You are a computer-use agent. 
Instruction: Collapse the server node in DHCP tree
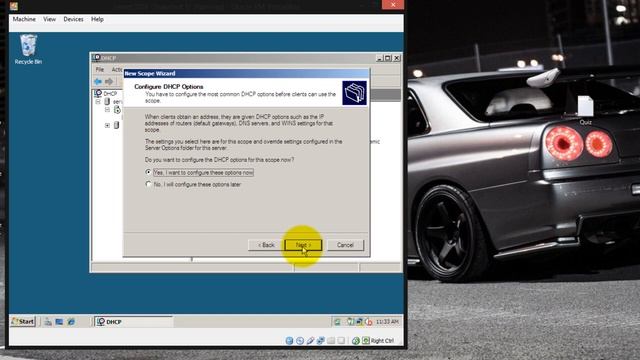[98, 102]
